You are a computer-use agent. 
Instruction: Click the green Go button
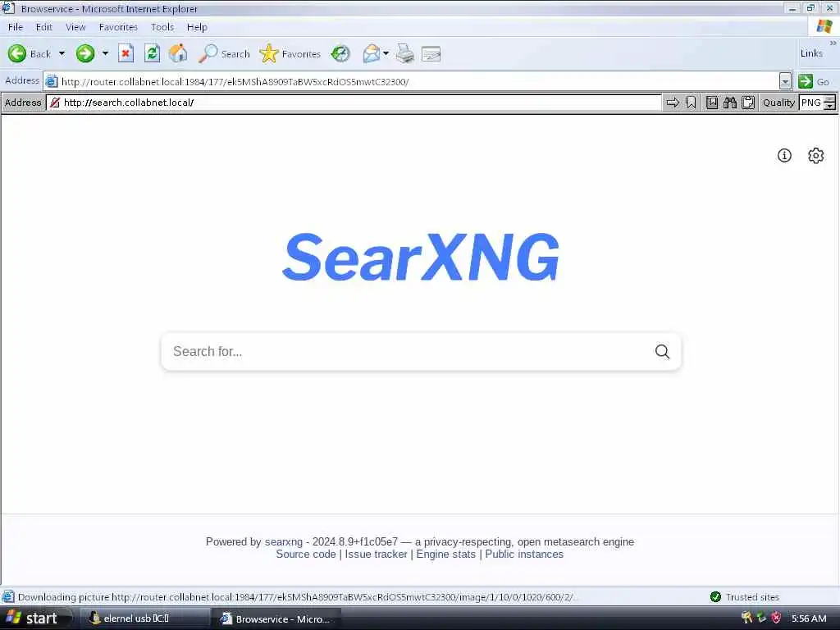[x=815, y=81]
